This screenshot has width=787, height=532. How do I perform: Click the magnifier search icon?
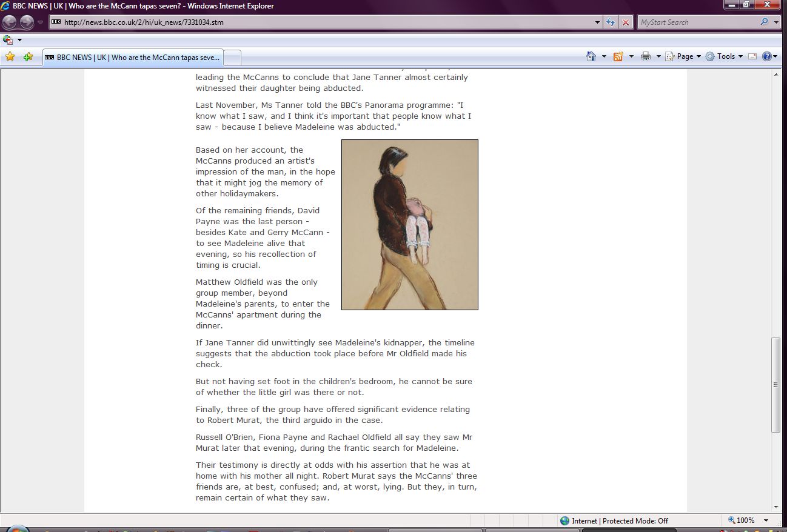coord(764,22)
